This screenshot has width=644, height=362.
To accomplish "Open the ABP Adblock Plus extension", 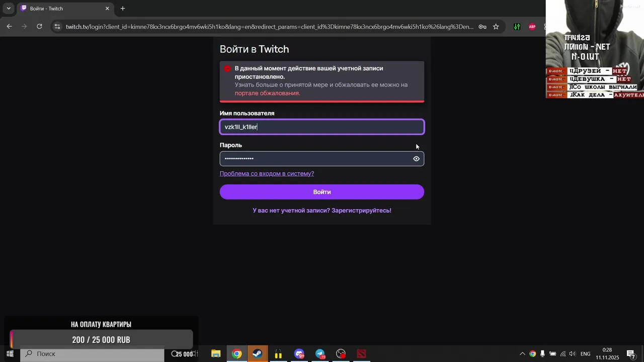I will click(532, 27).
